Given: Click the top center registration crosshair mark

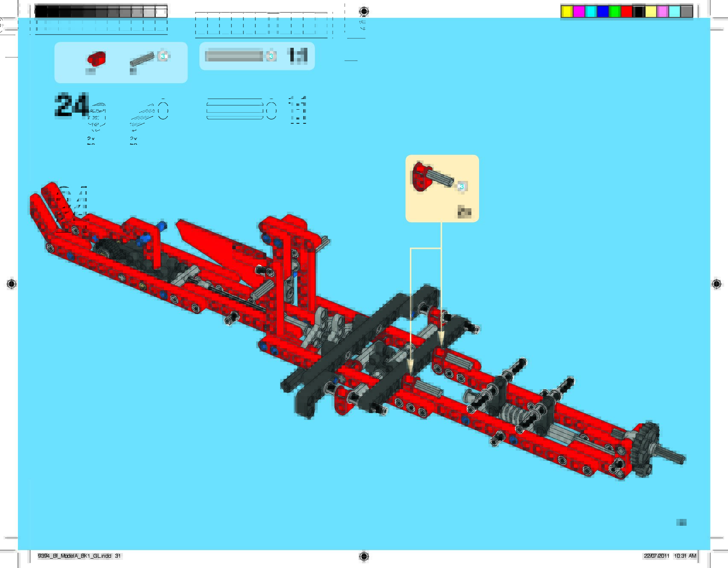Looking at the screenshot, I should pos(364,11).
